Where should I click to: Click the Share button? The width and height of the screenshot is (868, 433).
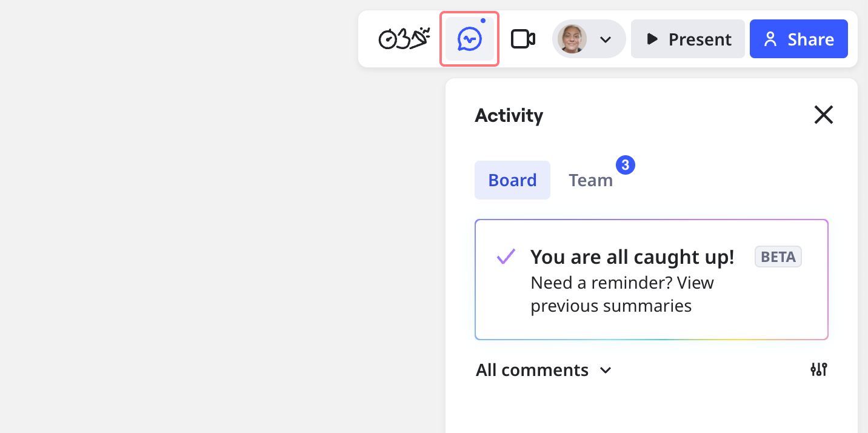(x=798, y=39)
